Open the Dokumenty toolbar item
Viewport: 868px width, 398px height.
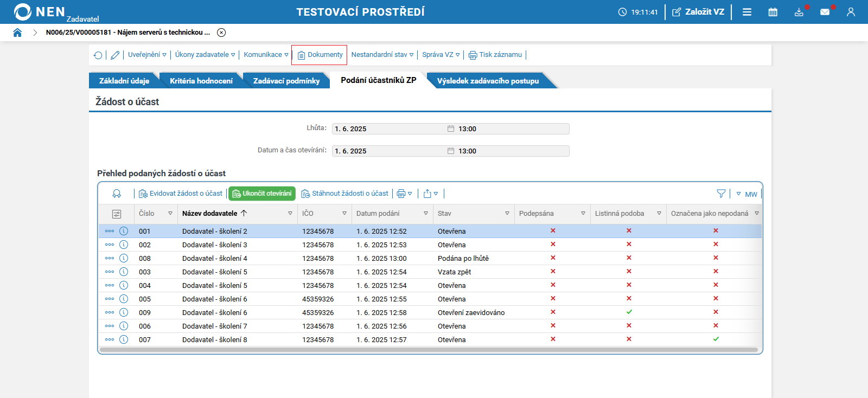(320, 55)
